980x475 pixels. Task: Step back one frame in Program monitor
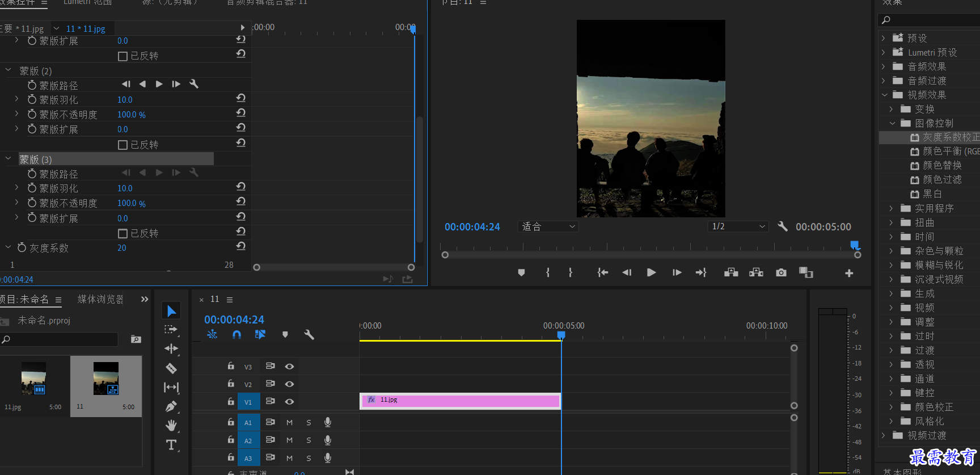click(627, 272)
